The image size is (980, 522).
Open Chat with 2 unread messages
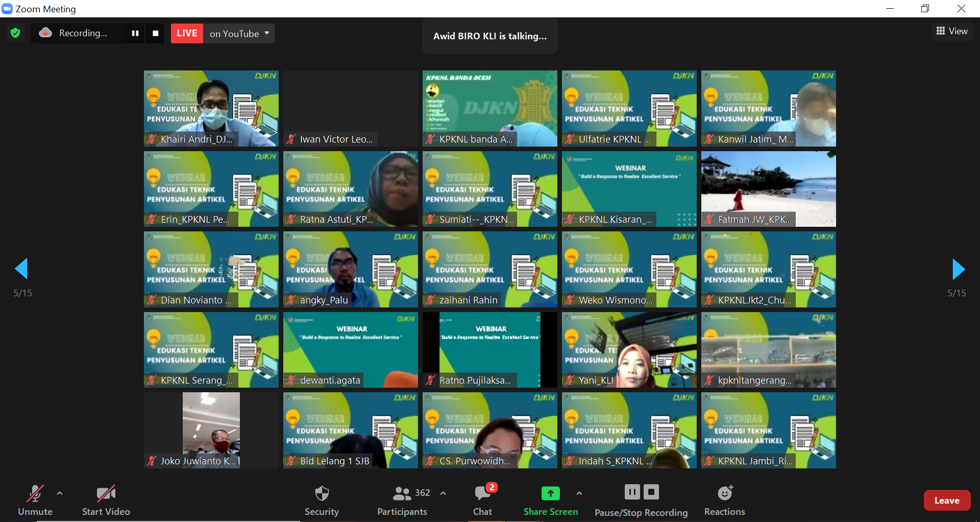coord(482,500)
